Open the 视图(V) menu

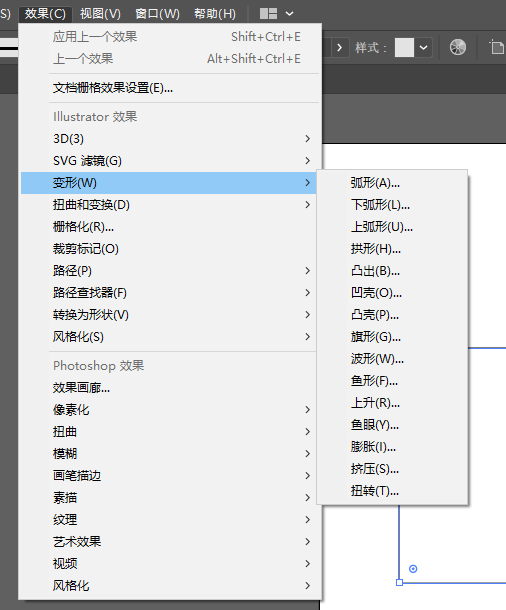point(100,14)
